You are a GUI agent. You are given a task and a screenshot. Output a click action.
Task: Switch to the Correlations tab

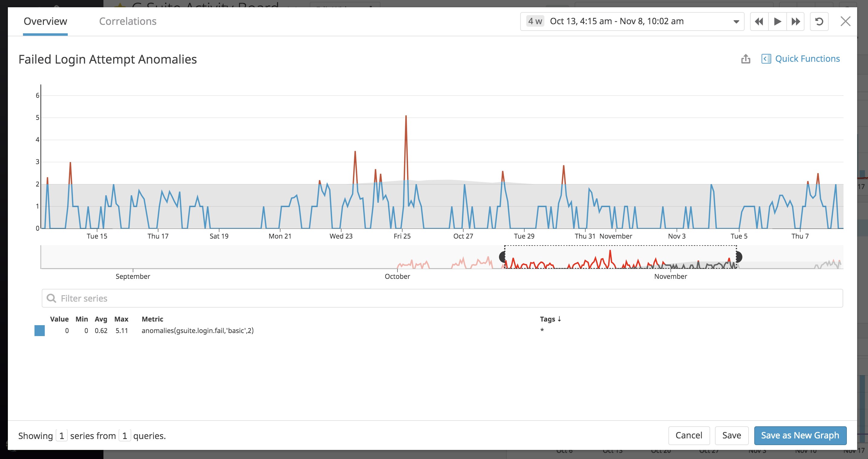point(128,21)
